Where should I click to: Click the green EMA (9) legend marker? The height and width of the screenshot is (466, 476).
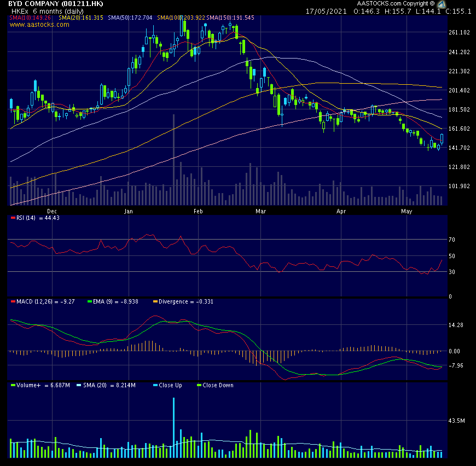[90, 301]
